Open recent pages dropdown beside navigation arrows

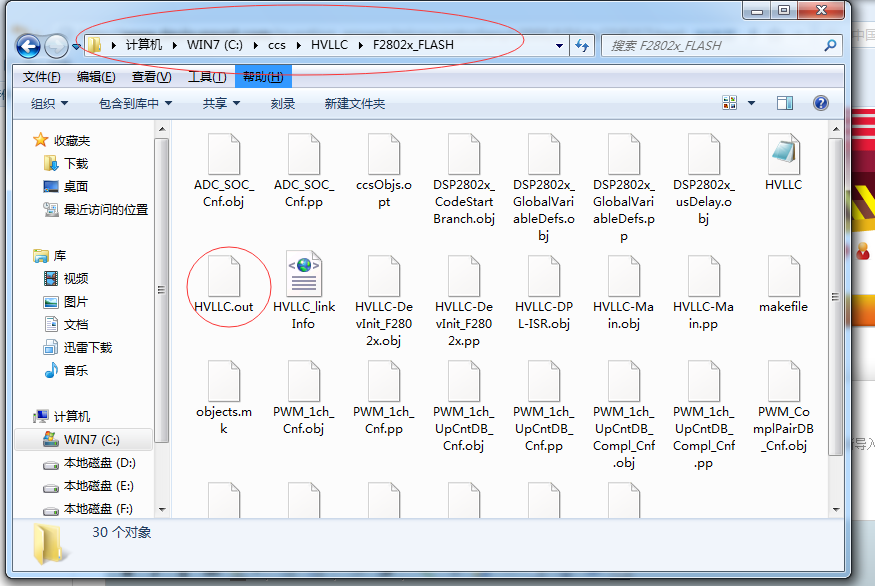pyautogui.click(x=76, y=47)
